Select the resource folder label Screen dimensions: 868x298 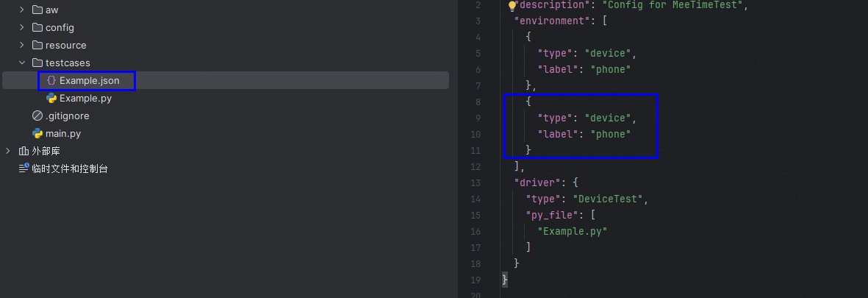(66, 46)
